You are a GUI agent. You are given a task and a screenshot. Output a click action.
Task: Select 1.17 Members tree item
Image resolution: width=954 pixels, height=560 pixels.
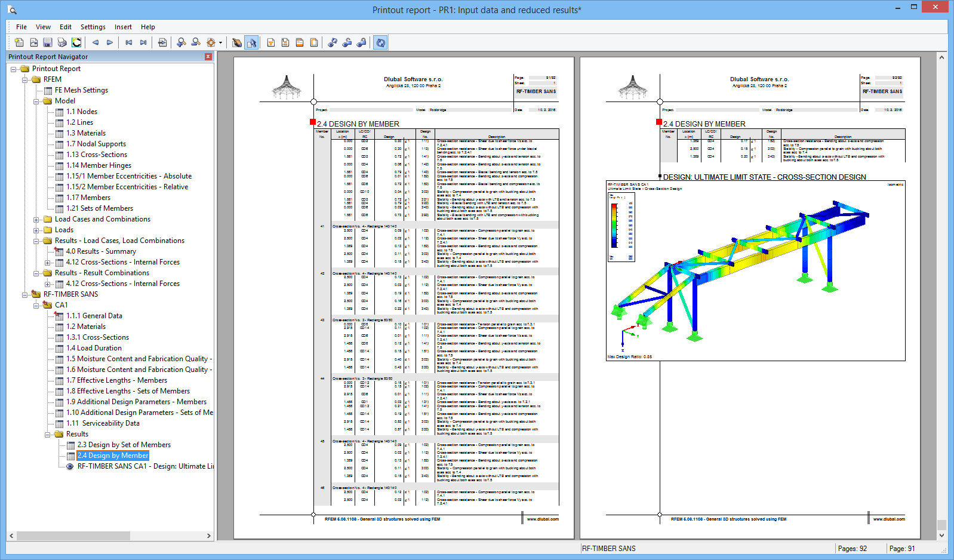coord(88,198)
